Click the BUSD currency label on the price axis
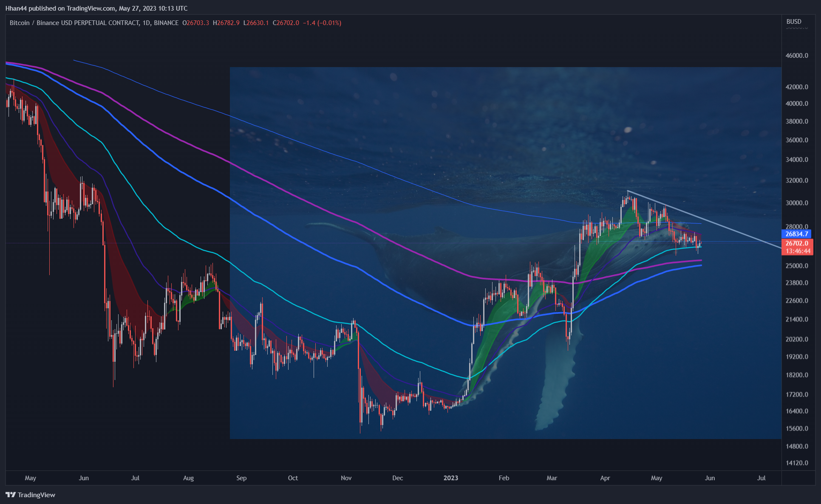 pyautogui.click(x=794, y=22)
